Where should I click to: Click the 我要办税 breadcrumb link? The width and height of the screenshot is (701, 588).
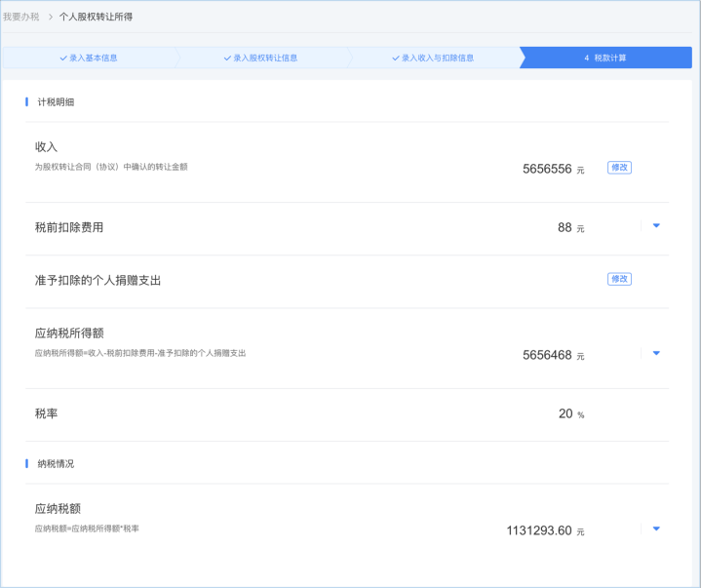(21, 17)
